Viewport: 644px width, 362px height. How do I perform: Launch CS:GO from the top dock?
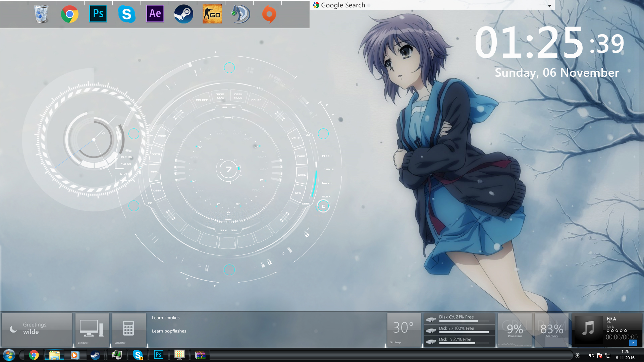[212, 14]
